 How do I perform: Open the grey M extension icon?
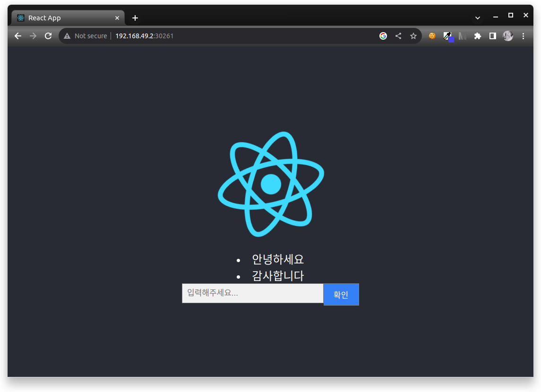[x=463, y=36]
